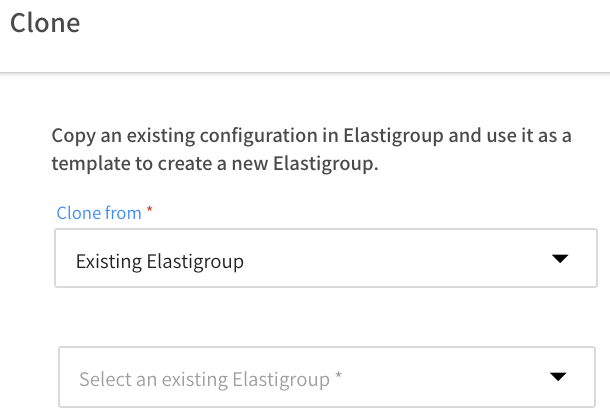The height and width of the screenshot is (420, 610).
Task: Click the asterisk in the Elastigroup placeholder
Action: pyautogui.click(x=338, y=378)
